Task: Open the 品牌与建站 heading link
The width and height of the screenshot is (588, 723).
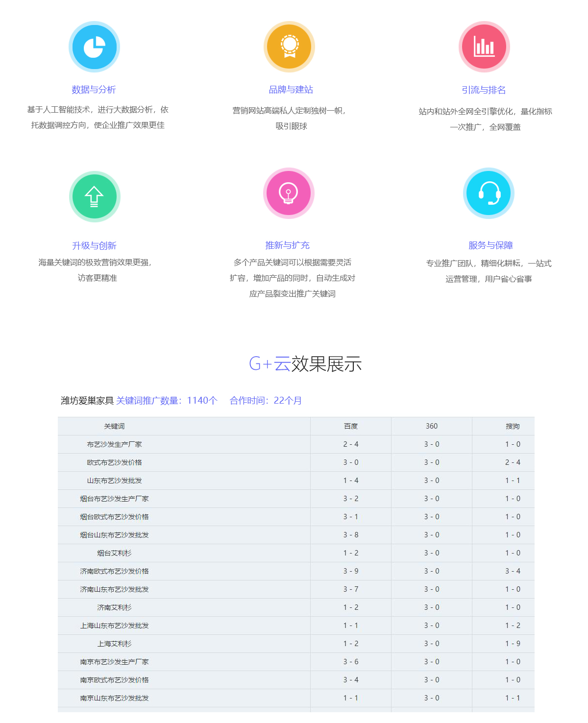Action: coord(291,90)
